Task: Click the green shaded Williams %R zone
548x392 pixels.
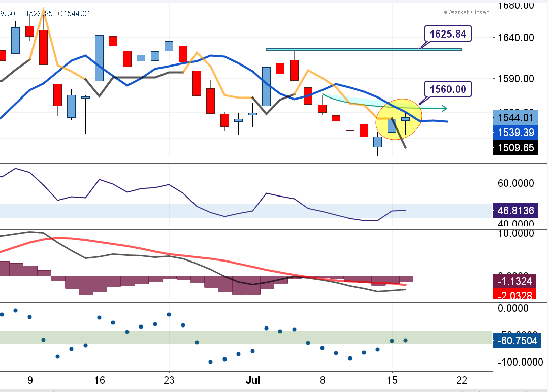Action: point(152,337)
